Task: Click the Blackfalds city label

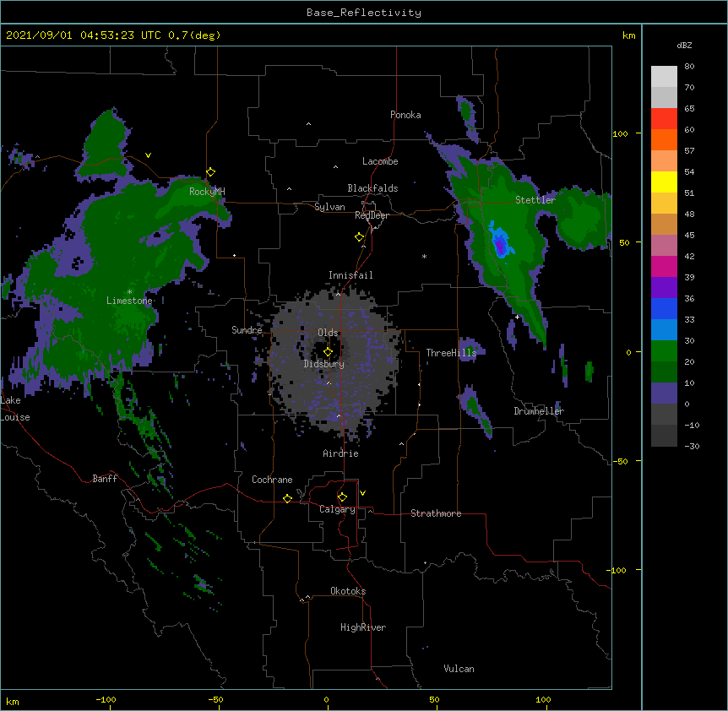Action: pyautogui.click(x=372, y=188)
